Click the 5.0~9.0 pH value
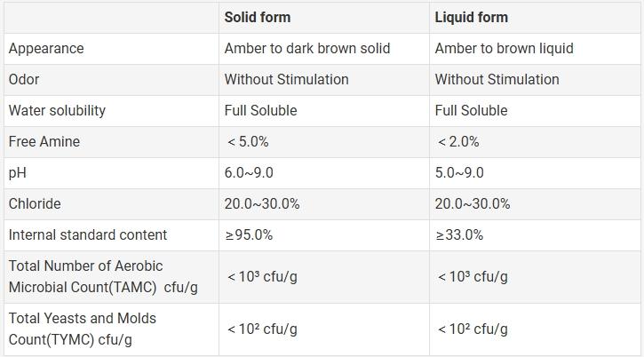644x357 pixels. [459, 172]
